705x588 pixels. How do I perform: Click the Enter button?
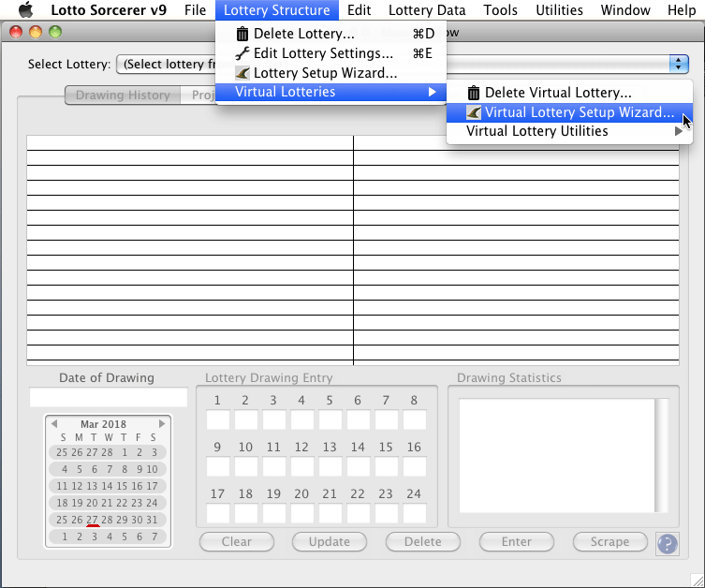click(x=516, y=542)
